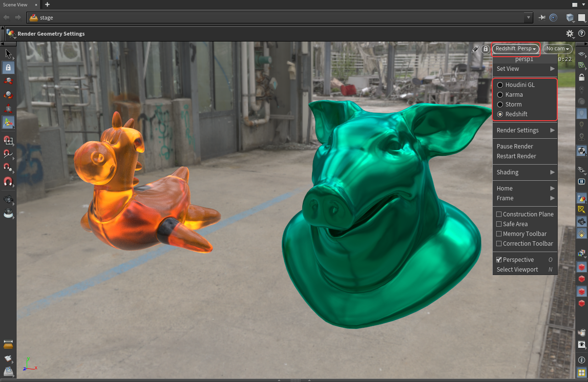The height and width of the screenshot is (382, 588).
Task: Expand the Render Settings submenu
Action: pyautogui.click(x=525, y=130)
